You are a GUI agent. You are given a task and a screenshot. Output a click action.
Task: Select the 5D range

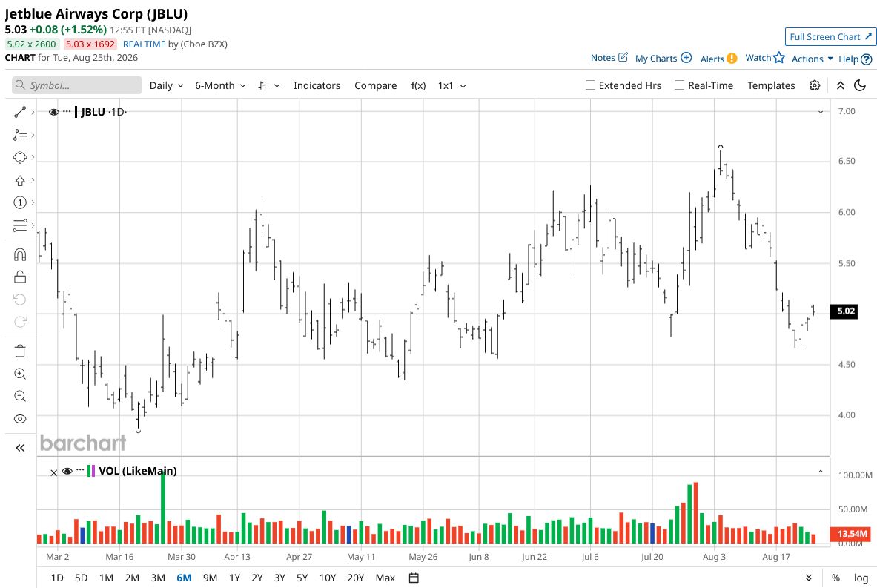coord(81,578)
